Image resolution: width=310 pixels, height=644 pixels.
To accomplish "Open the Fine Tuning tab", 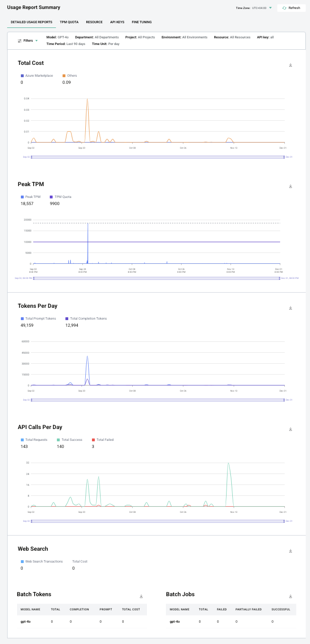I will tap(142, 22).
